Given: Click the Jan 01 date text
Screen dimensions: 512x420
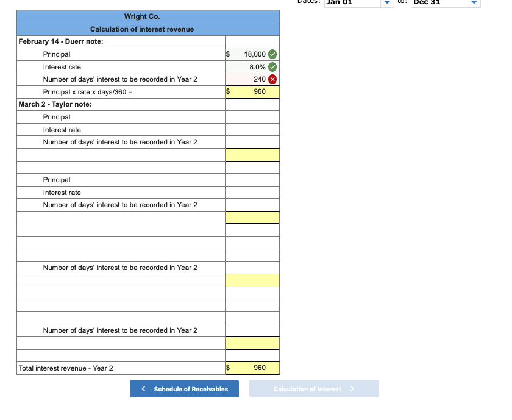Looking at the screenshot, I should pos(340,2).
